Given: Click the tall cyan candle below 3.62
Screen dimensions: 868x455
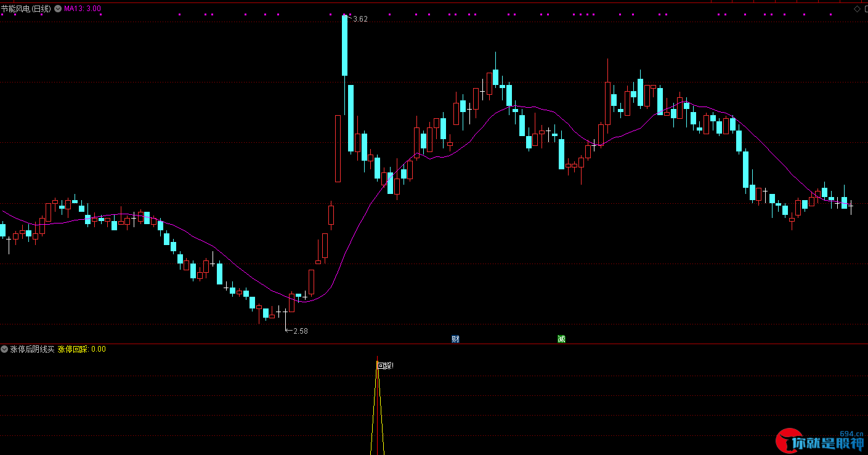Looking at the screenshot, I should [344, 46].
